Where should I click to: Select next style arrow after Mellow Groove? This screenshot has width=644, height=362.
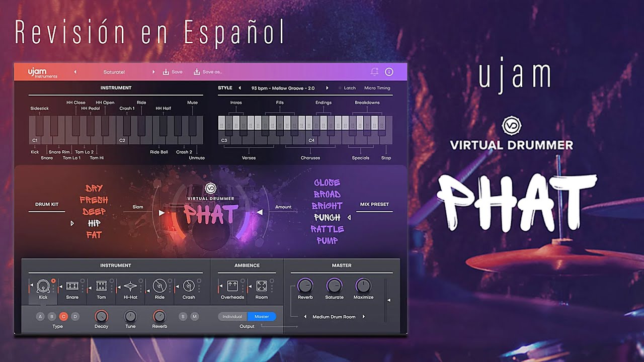coord(327,88)
